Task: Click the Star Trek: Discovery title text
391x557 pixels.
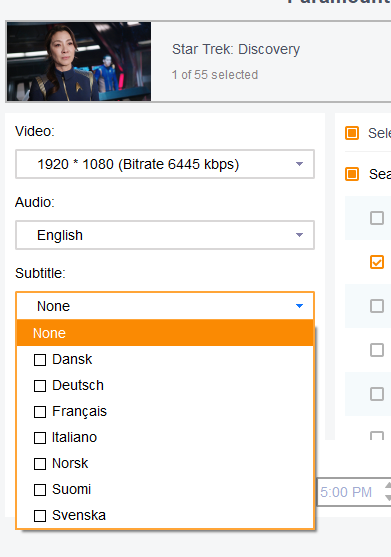Action: 236,49
